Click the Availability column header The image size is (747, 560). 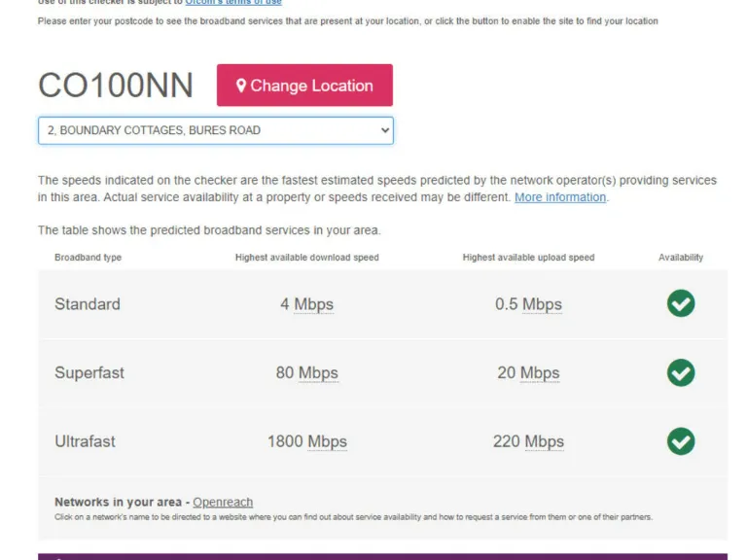tap(681, 258)
